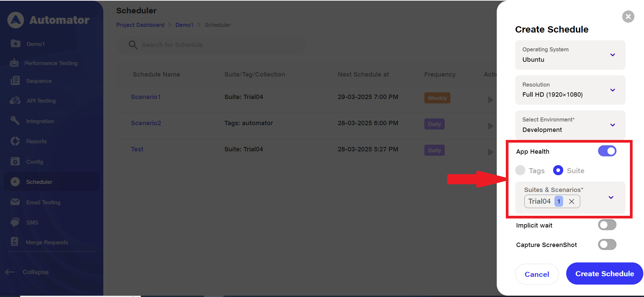Screen dimensions: 644x297
Task: Click the Trial04 count badge
Action: click(559, 201)
